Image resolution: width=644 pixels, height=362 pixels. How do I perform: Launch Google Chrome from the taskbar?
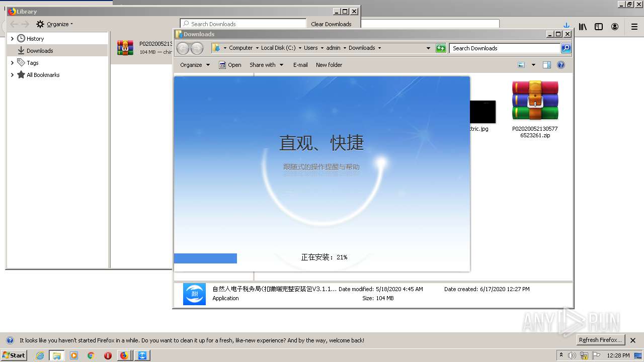[x=91, y=355]
